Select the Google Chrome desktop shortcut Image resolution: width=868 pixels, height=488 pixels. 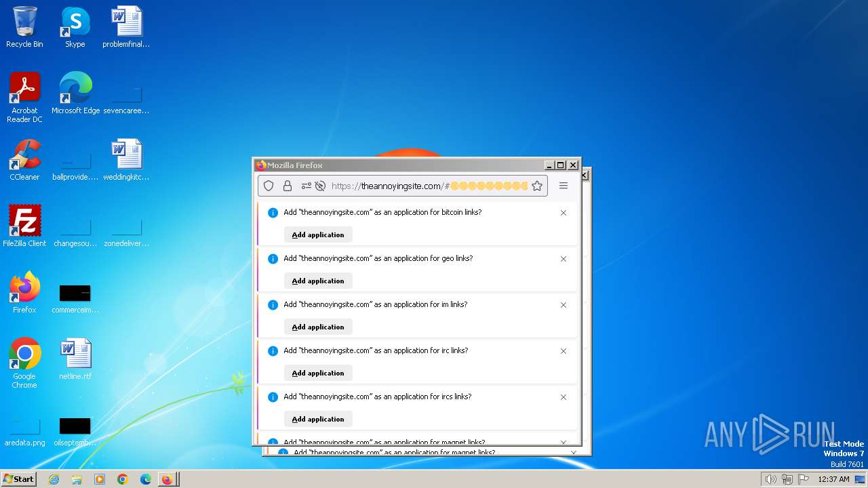coord(24,363)
